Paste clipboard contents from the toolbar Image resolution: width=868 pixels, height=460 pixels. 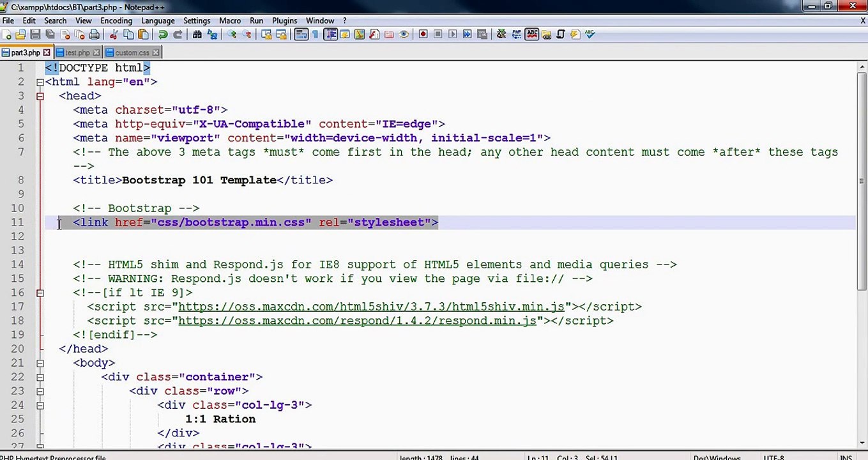[142, 34]
